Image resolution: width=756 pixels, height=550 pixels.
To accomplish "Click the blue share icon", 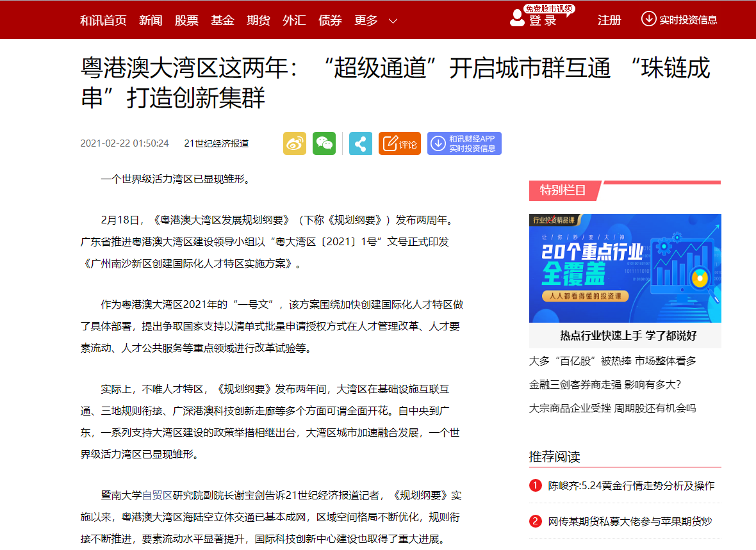I will coord(361,143).
